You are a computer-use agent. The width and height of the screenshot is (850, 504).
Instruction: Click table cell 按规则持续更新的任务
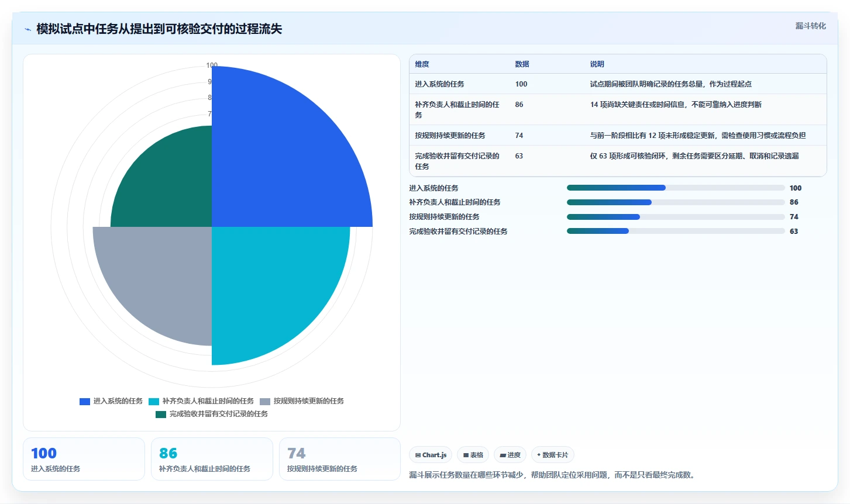click(450, 136)
